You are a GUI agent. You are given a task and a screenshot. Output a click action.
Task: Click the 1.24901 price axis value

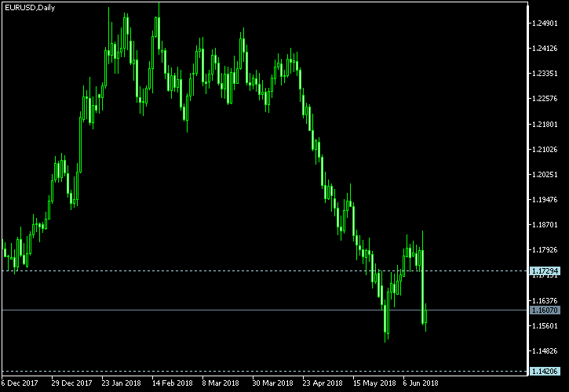click(x=545, y=24)
